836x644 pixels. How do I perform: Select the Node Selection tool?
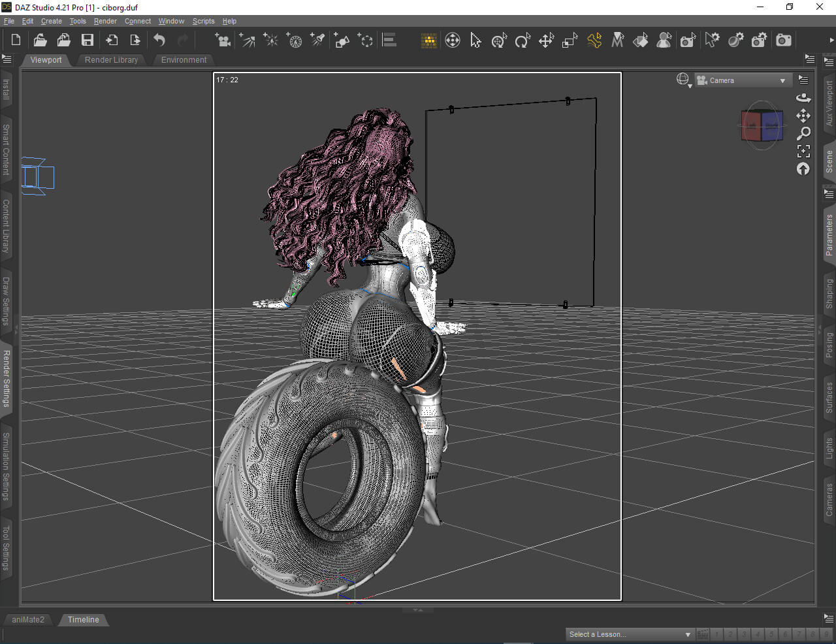[x=476, y=40]
